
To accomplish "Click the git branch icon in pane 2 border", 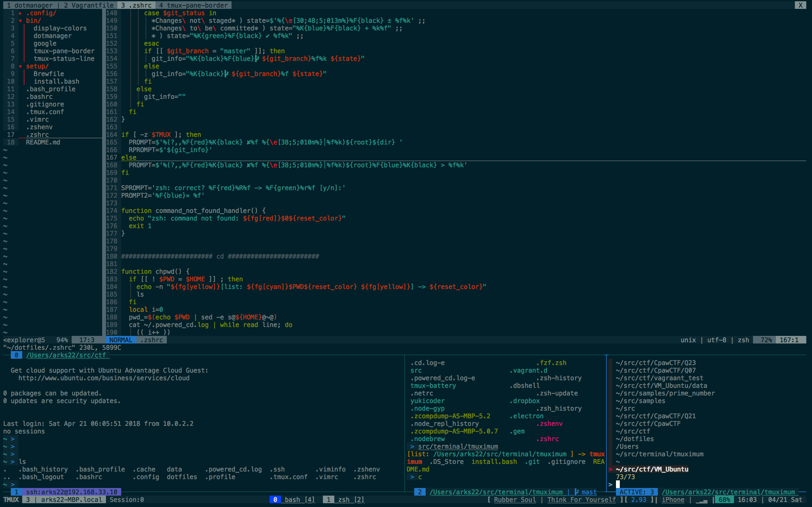I will click(x=576, y=492).
